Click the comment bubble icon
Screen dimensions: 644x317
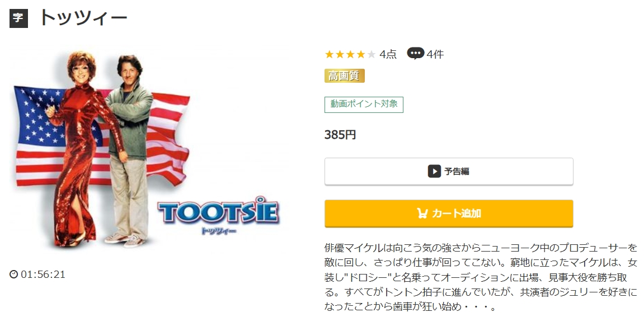click(415, 53)
